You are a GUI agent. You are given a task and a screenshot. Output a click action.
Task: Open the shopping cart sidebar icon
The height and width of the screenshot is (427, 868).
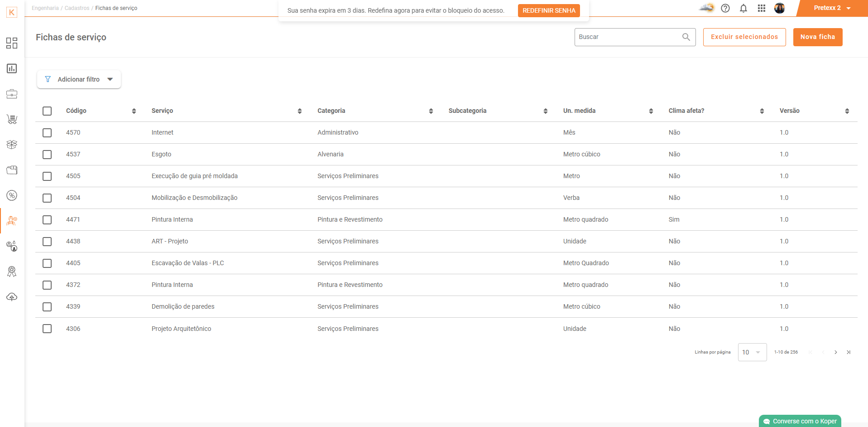[x=12, y=119]
